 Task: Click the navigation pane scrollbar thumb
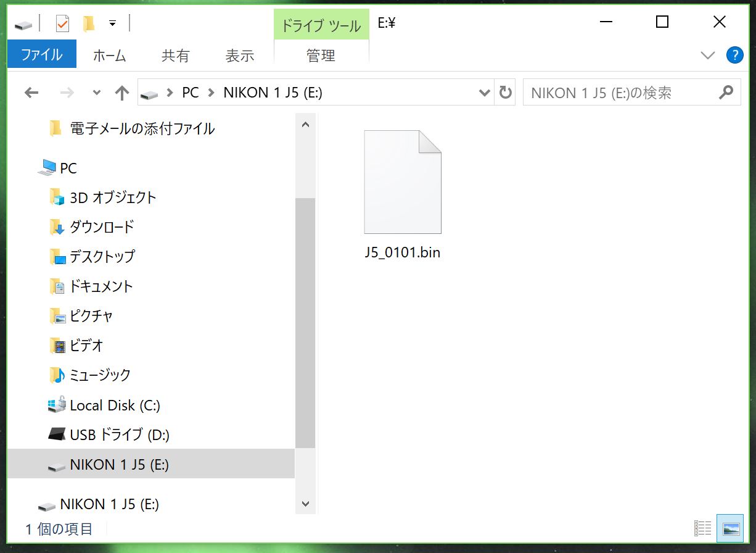(305, 323)
